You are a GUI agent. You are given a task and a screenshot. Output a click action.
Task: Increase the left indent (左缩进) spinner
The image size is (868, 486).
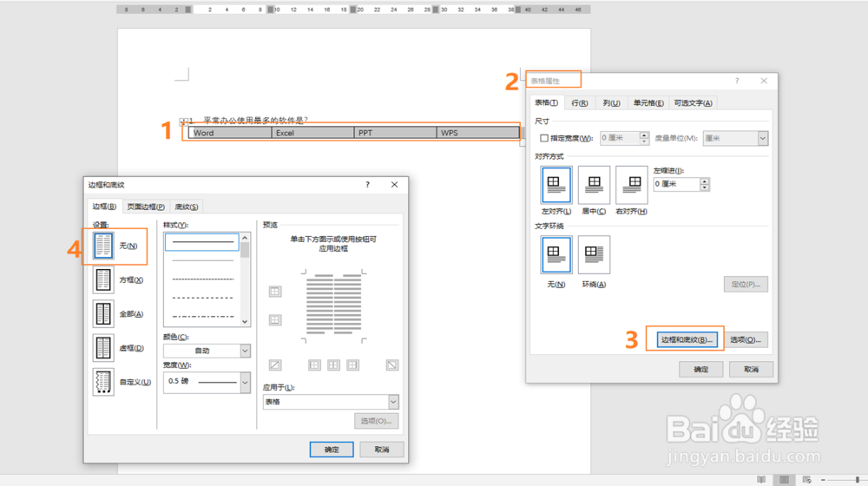point(704,181)
